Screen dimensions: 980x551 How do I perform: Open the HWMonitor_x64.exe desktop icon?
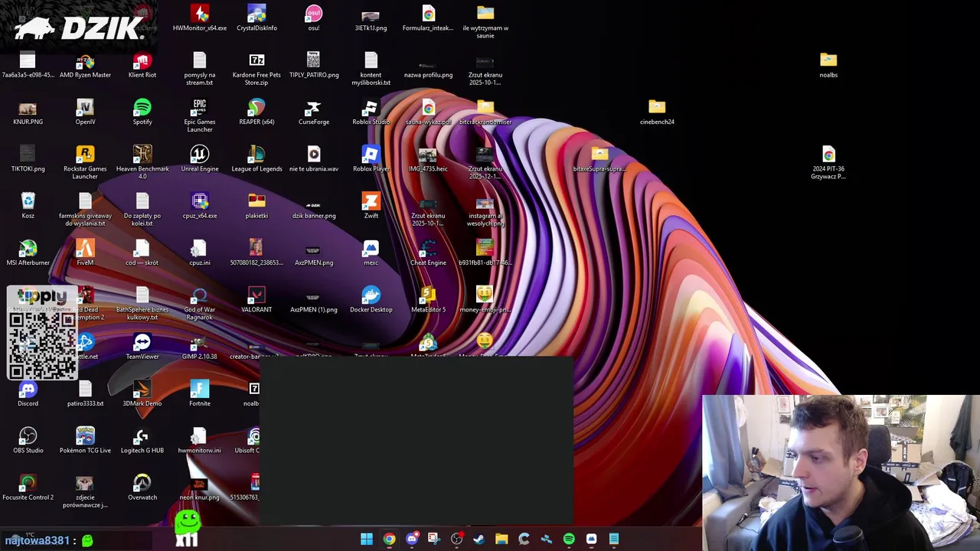tap(200, 18)
